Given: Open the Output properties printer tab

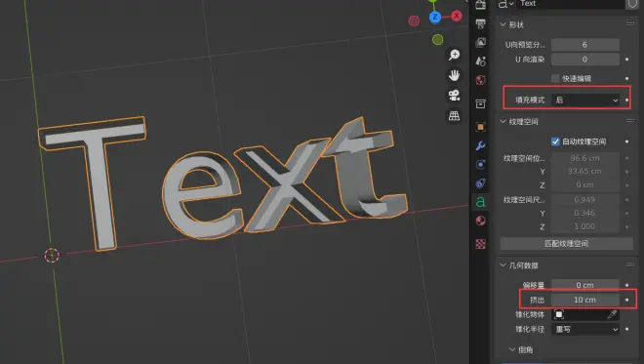Looking at the screenshot, I should click(x=480, y=23).
